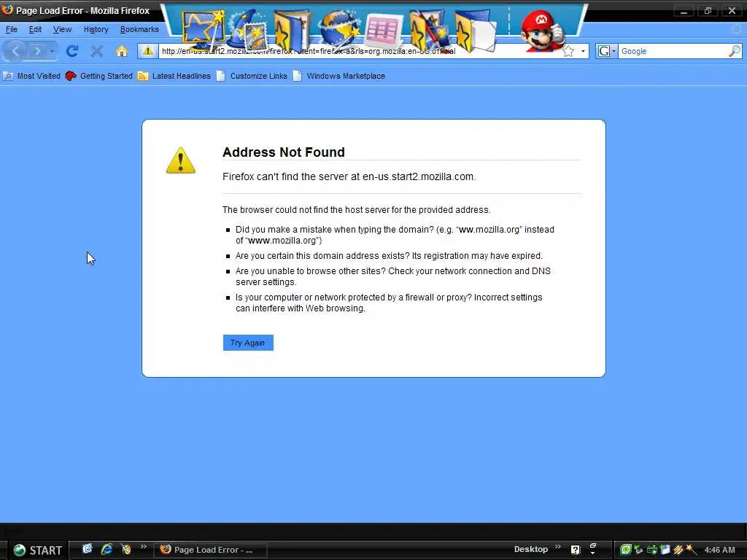The width and height of the screenshot is (747, 560).
Task: Bookmark this page with the star icon
Action: (x=568, y=51)
